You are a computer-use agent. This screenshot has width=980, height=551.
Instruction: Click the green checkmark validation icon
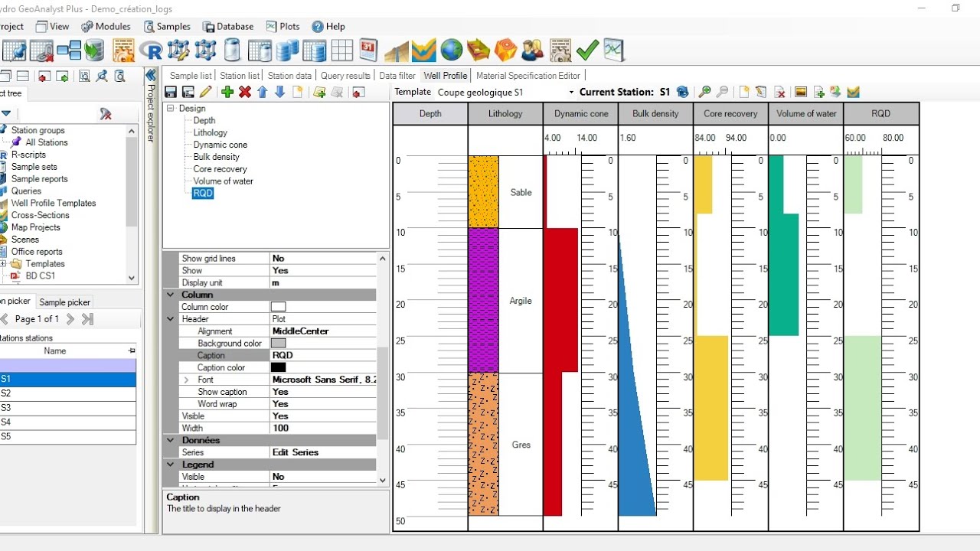(587, 51)
